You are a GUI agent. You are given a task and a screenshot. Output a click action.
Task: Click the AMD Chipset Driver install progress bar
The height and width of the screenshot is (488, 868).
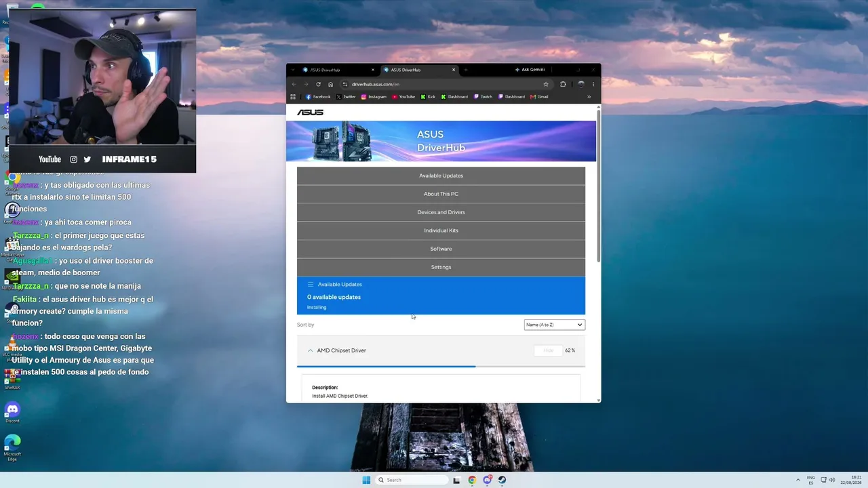(441, 367)
